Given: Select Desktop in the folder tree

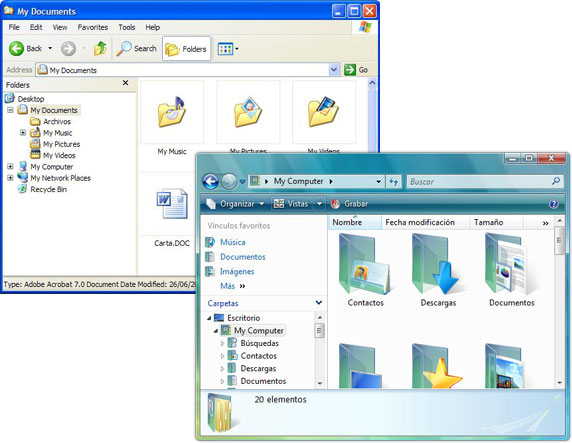Looking at the screenshot, I should click(x=31, y=99).
